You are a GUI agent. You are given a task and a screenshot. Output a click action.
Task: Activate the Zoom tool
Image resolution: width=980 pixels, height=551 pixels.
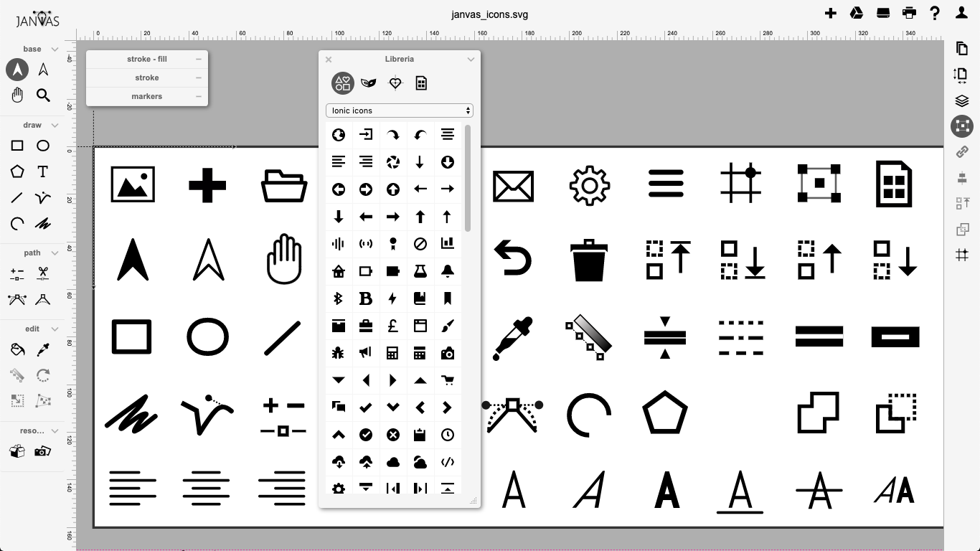pos(42,95)
